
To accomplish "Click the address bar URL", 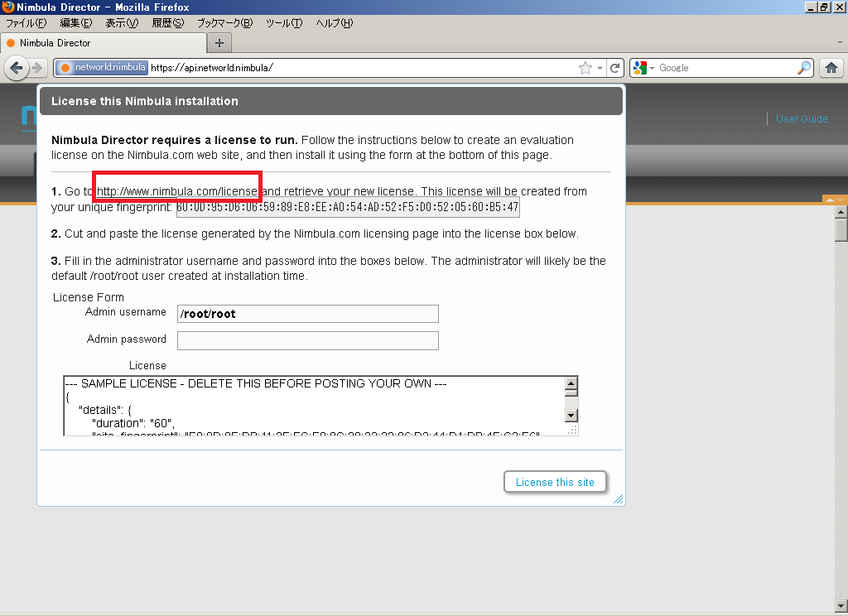I will tap(363, 68).
